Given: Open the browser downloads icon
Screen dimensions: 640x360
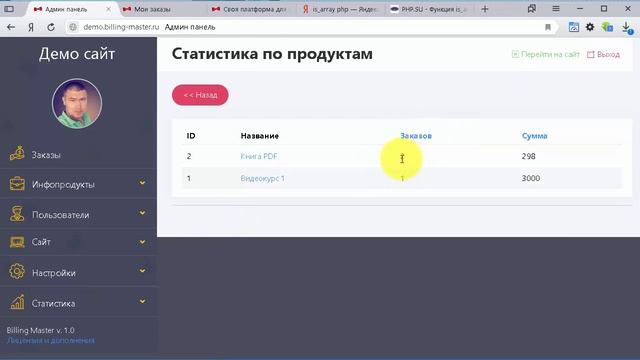Looking at the screenshot, I should tap(627, 27).
